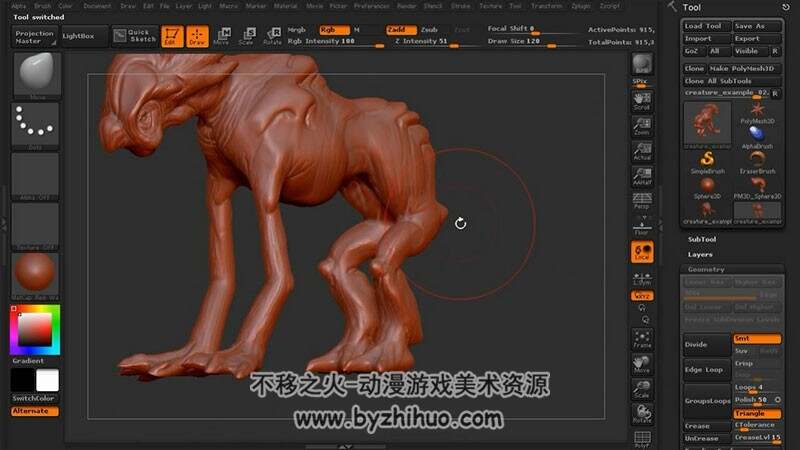Open the current brush thumbnail picker
The height and width of the screenshot is (450, 800).
[37, 76]
